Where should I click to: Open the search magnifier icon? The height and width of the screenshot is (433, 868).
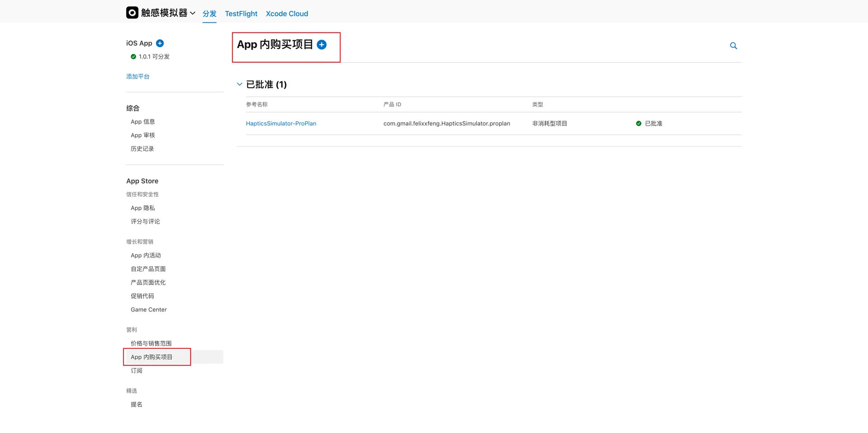tap(733, 46)
